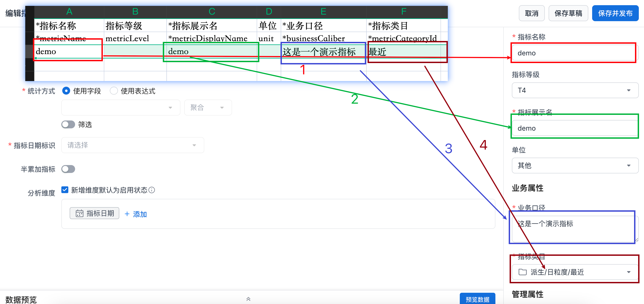
Task: Open the 单位 其他 dropdown
Action: (575, 166)
